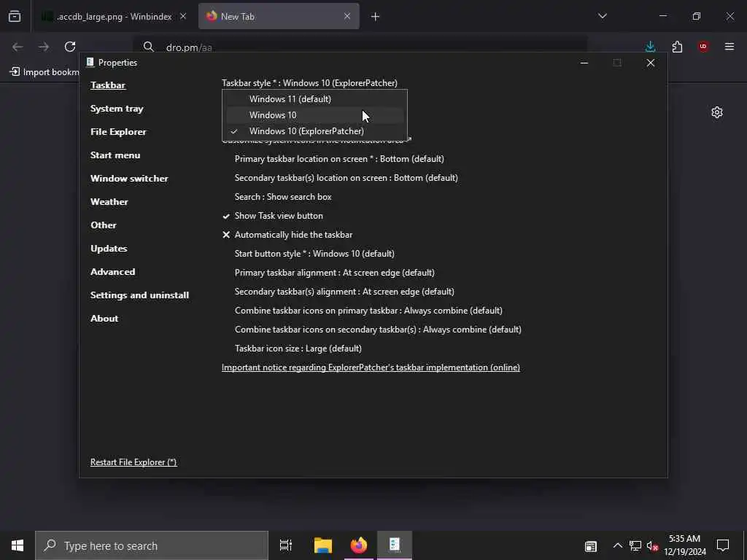
Task: Open Task View on the taskbar
Action: coord(286,545)
